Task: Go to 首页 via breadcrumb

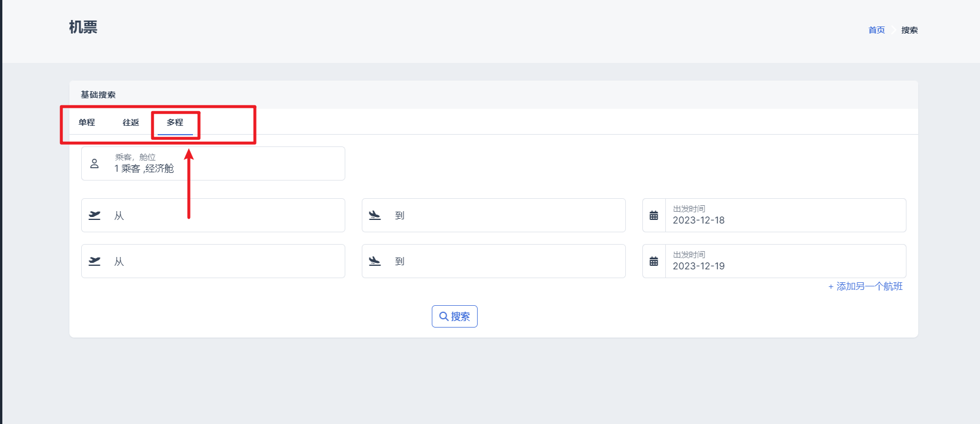Action: [876, 30]
